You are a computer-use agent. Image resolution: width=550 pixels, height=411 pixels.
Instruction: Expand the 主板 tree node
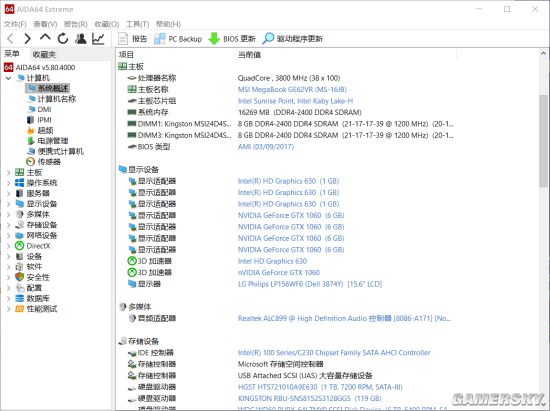[x=8, y=172]
